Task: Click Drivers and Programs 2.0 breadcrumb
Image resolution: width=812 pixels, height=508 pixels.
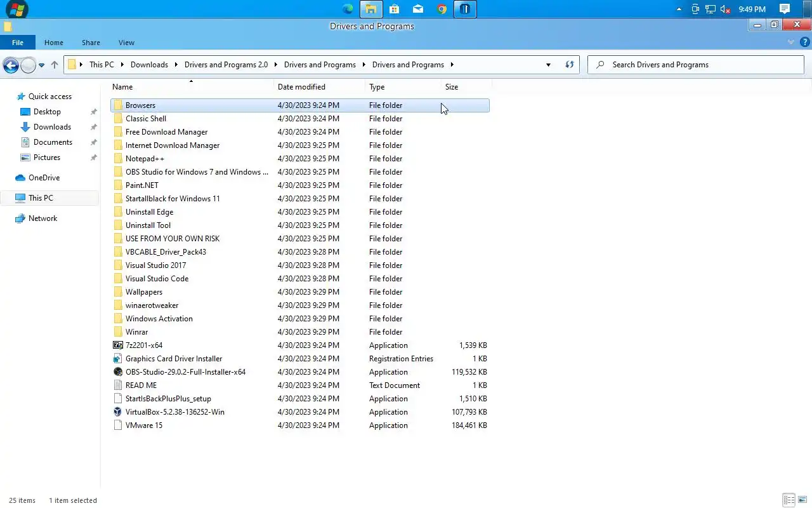Action: [x=226, y=65]
